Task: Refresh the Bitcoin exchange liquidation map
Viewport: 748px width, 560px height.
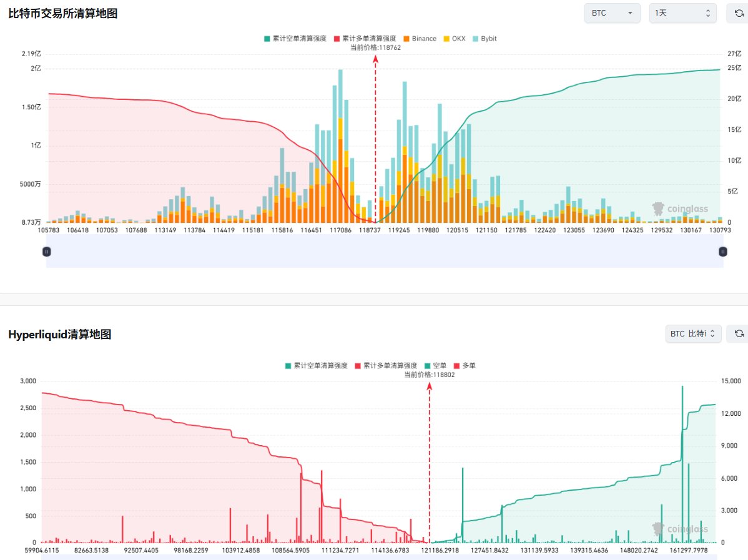Action: [x=739, y=13]
